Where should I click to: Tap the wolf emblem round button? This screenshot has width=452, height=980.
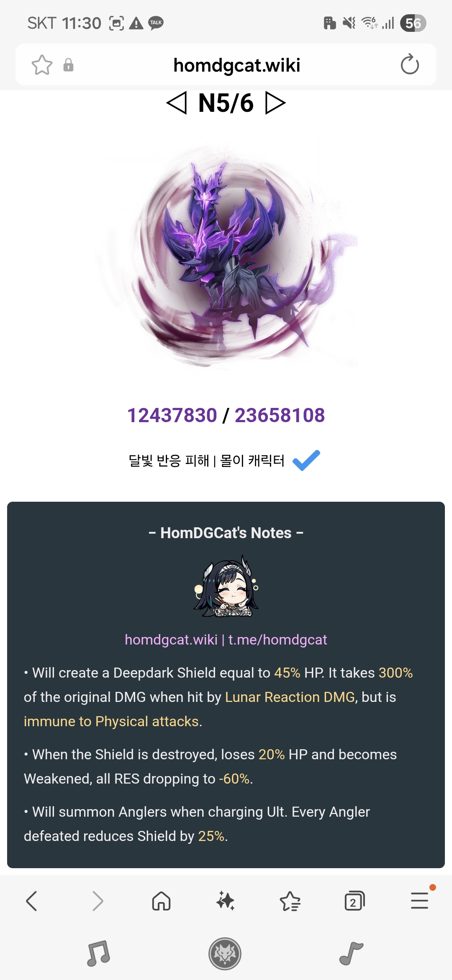pyautogui.click(x=225, y=954)
